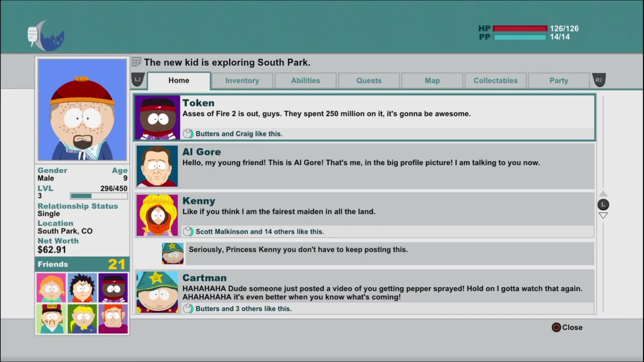This screenshot has width=644, height=362.
Task: Select the black-haired friend thumbnail
Action: 82,288
